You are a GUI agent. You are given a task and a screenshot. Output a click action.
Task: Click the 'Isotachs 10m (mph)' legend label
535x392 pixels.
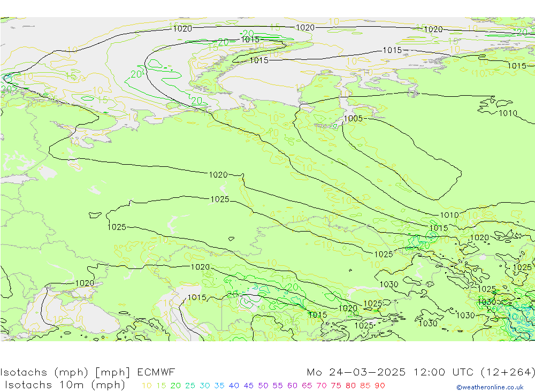pos(65,385)
